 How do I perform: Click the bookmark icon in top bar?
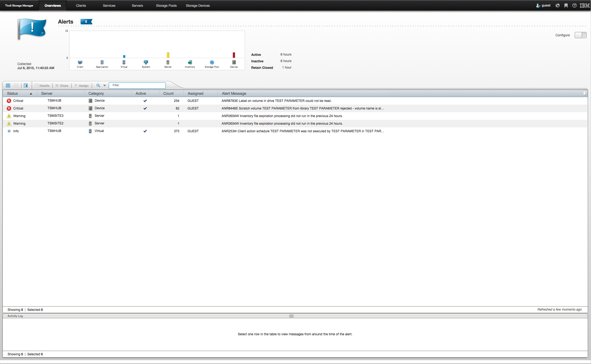(566, 5)
